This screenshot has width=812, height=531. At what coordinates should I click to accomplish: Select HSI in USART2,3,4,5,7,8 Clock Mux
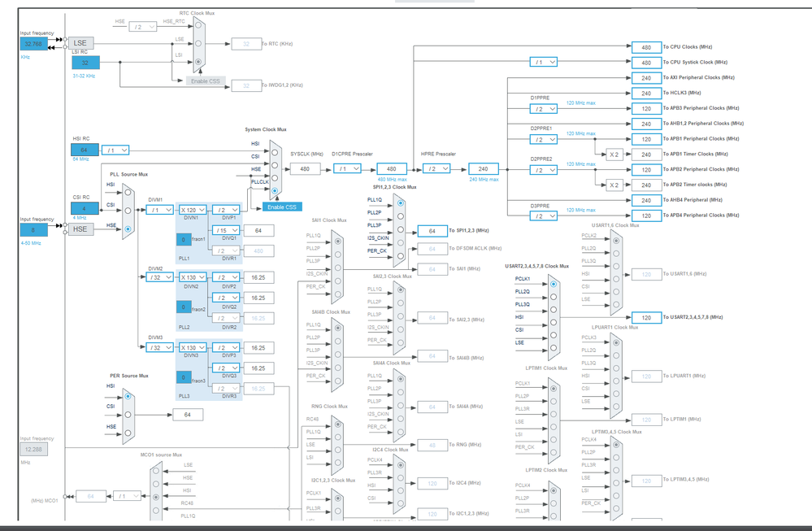pos(554,322)
